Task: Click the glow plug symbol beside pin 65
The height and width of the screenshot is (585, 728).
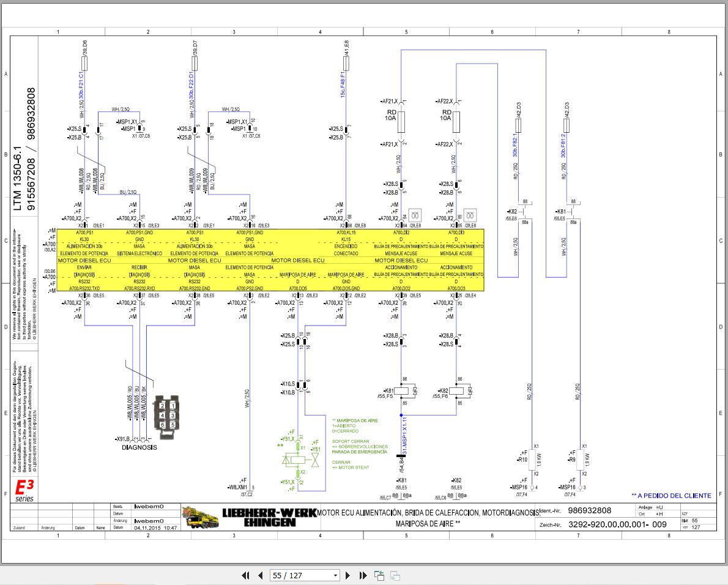Action: click(470, 215)
